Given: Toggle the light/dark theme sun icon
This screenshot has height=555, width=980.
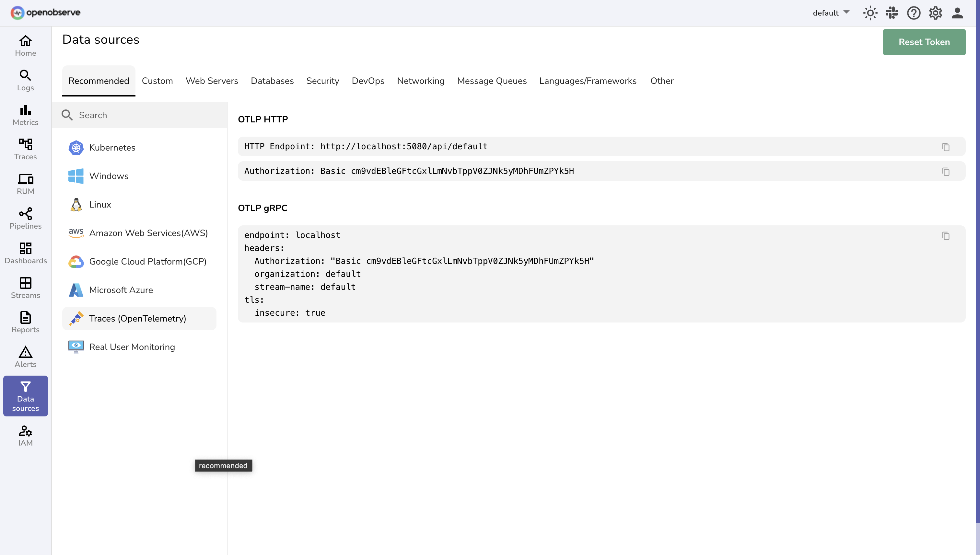Looking at the screenshot, I should pos(870,13).
